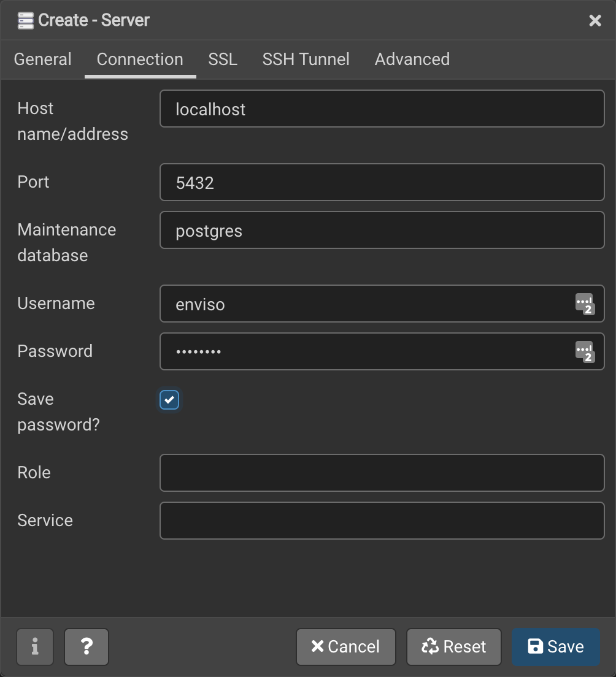Open help using the question mark icon
Screen dimensions: 616x677
tap(87, 646)
